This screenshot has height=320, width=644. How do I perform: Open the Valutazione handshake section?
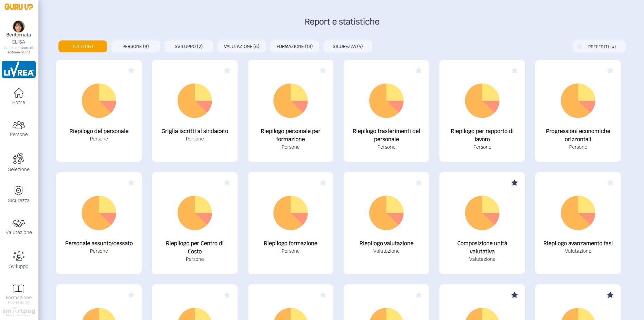(x=19, y=227)
